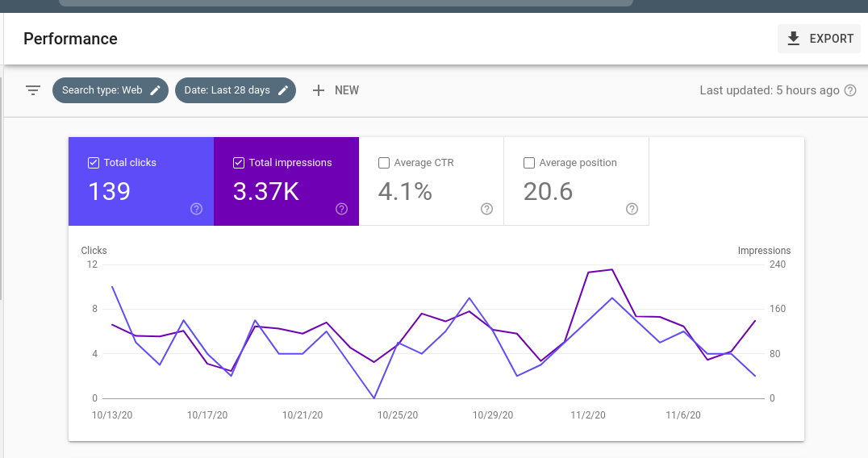Open help icon on Average position card
The image size is (868, 458).
coord(632,209)
